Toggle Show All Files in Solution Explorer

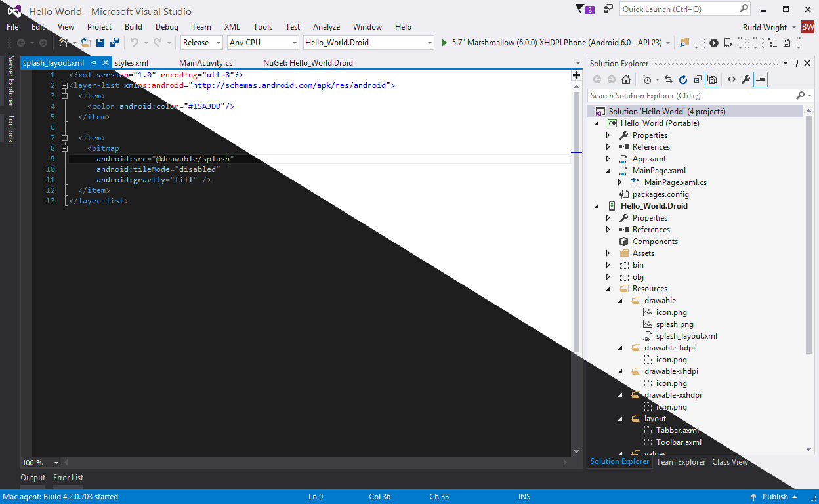712,79
